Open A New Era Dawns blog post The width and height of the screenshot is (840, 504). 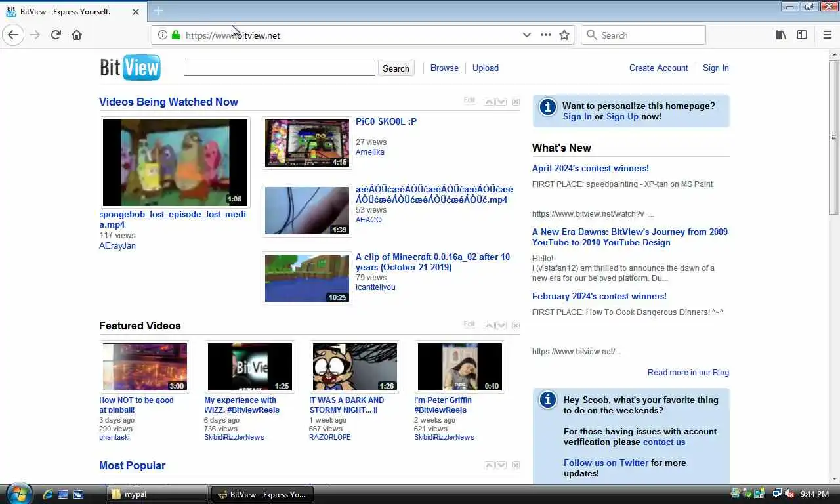(x=630, y=237)
